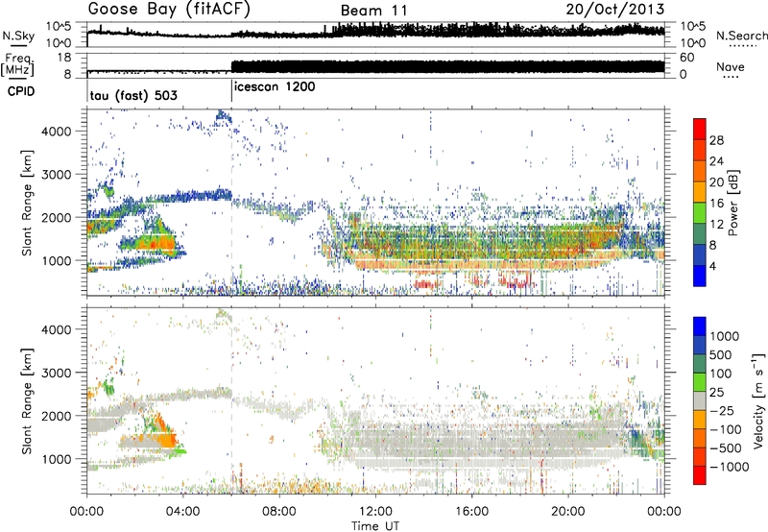768x532 pixels.
Task: Click the 'Time UT' axis title
Action: (375, 526)
